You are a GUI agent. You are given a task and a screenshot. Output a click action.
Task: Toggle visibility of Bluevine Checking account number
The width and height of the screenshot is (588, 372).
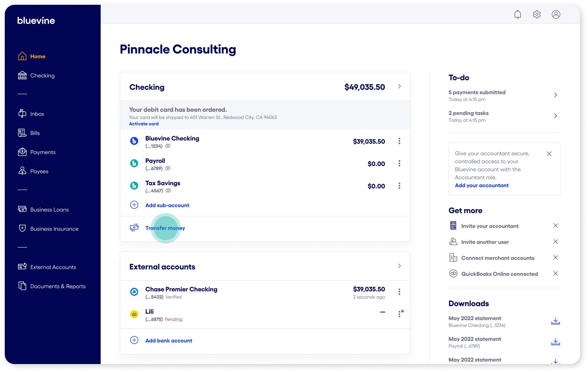[x=168, y=146]
